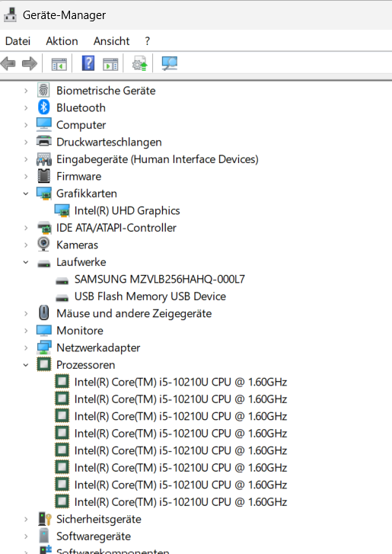Open the Aktion menu
The height and width of the screenshot is (554, 392).
click(x=62, y=41)
